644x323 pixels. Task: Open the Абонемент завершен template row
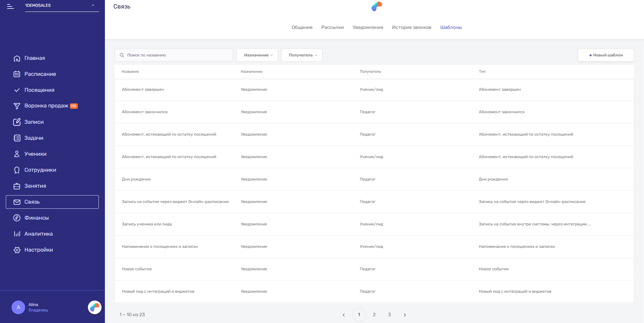374,90
